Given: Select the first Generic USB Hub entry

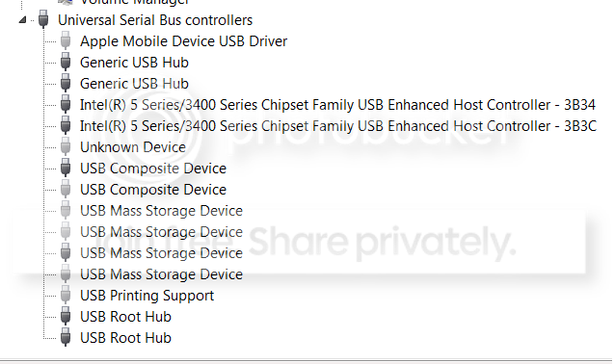Looking at the screenshot, I should 134,63.
